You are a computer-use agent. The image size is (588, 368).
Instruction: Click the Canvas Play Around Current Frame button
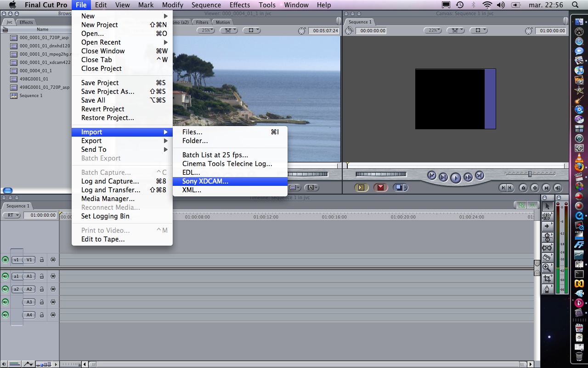pyautogui.click(x=468, y=177)
